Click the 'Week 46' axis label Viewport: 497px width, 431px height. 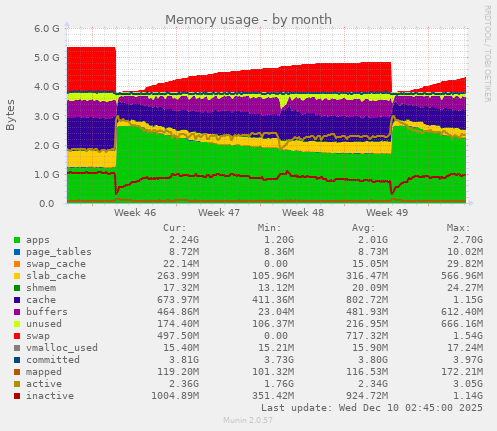pos(135,213)
